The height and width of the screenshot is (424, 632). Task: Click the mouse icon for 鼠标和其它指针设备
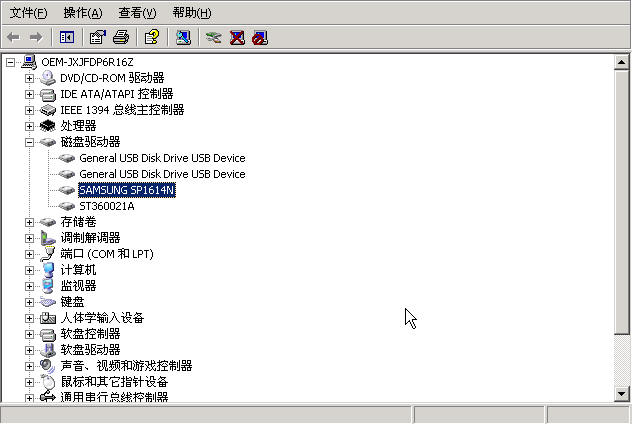click(48, 382)
